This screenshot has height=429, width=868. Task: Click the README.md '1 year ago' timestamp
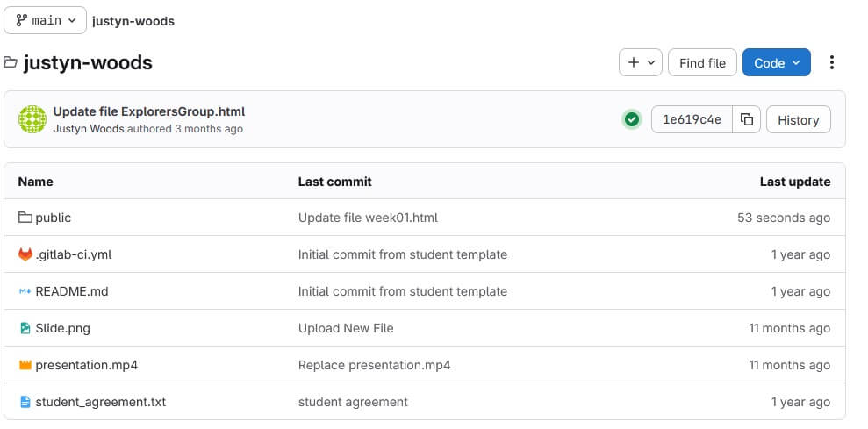[x=801, y=291]
